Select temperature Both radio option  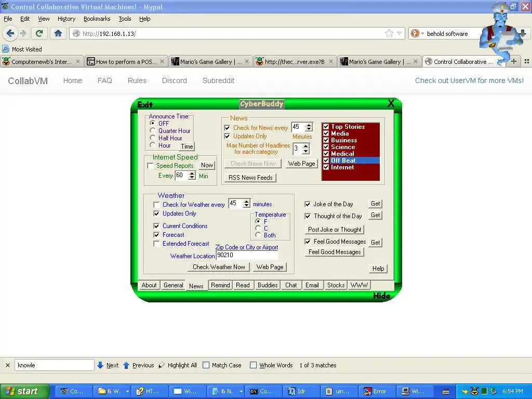(x=258, y=235)
